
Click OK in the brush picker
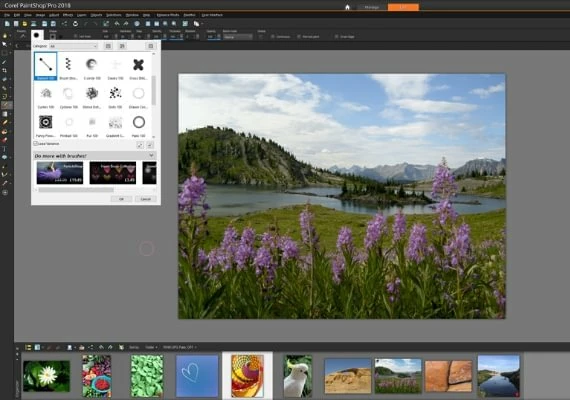pos(121,199)
